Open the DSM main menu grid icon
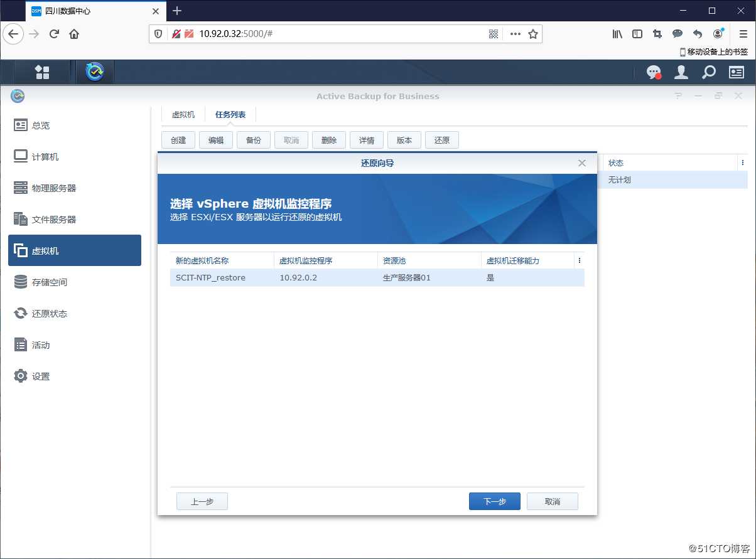The width and height of the screenshot is (756, 559). tap(42, 72)
